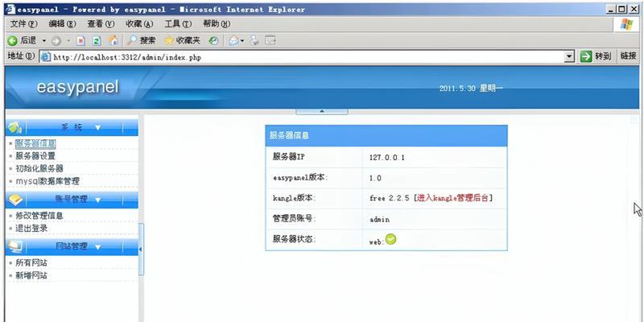Open the 查看(V) menu
Screen dimensions: 644x322
101,24
